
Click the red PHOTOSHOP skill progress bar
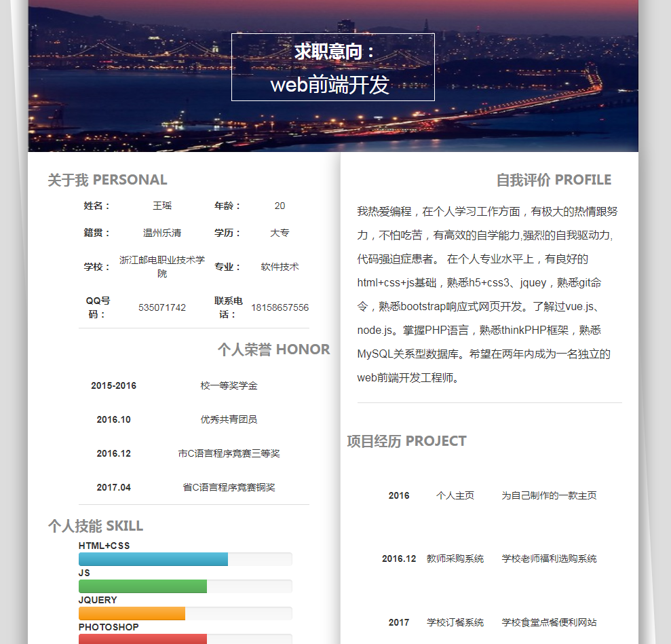(142, 639)
